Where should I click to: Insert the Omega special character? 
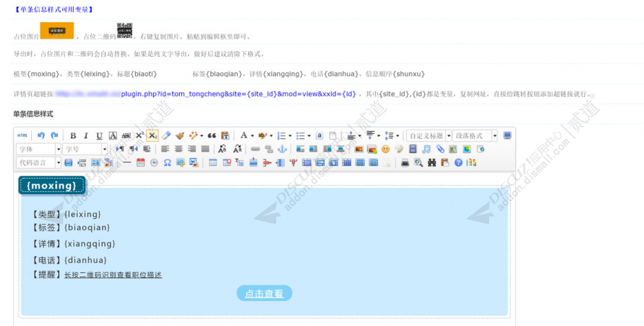[167, 162]
